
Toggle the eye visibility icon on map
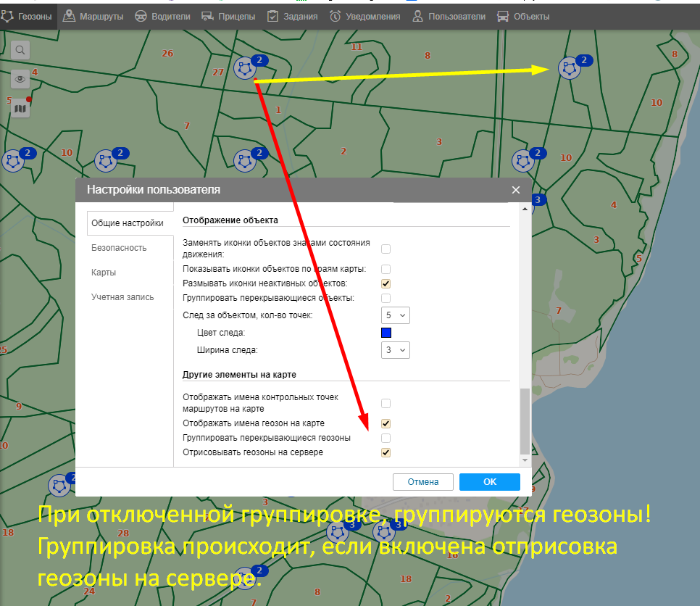[x=20, y=79]
